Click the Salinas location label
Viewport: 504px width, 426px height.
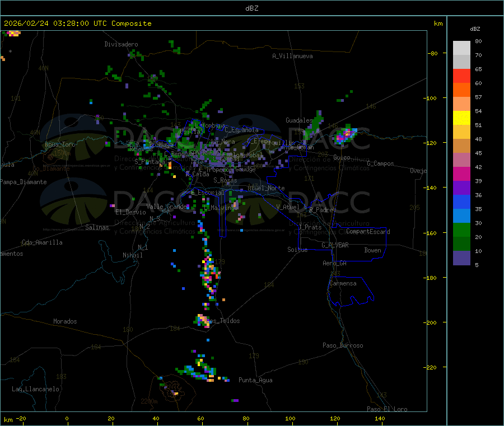97,227
